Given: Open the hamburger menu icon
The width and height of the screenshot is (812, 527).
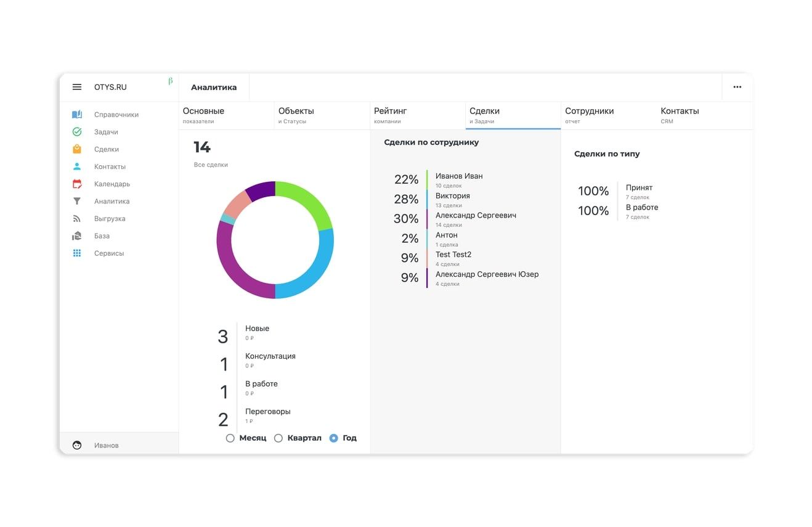Looking at the screenshot, I should [x=77, y=87].
